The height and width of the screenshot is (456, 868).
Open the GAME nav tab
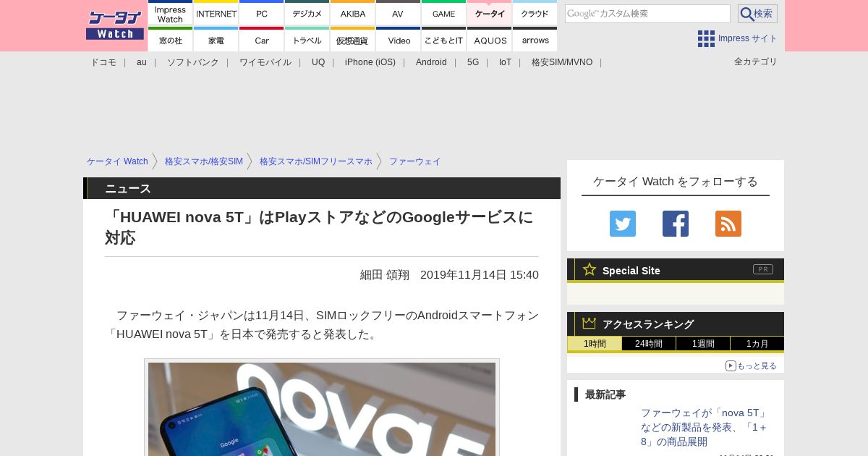pos(444,13)
